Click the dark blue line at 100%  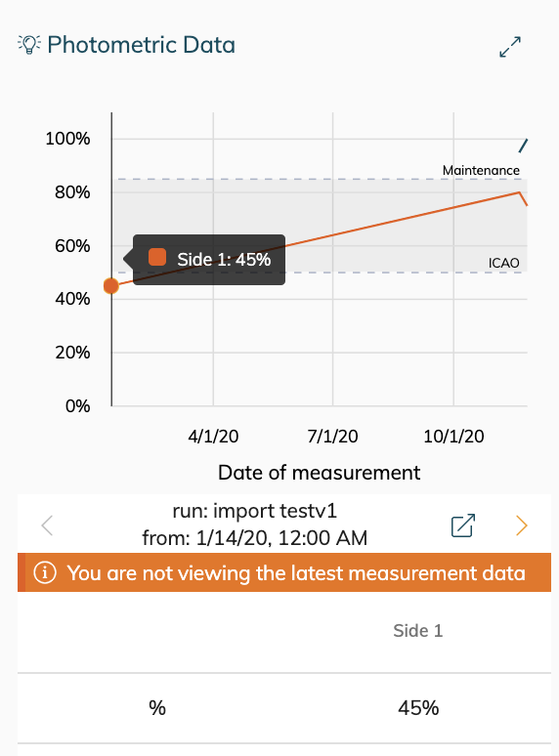[x=523, y=146]
